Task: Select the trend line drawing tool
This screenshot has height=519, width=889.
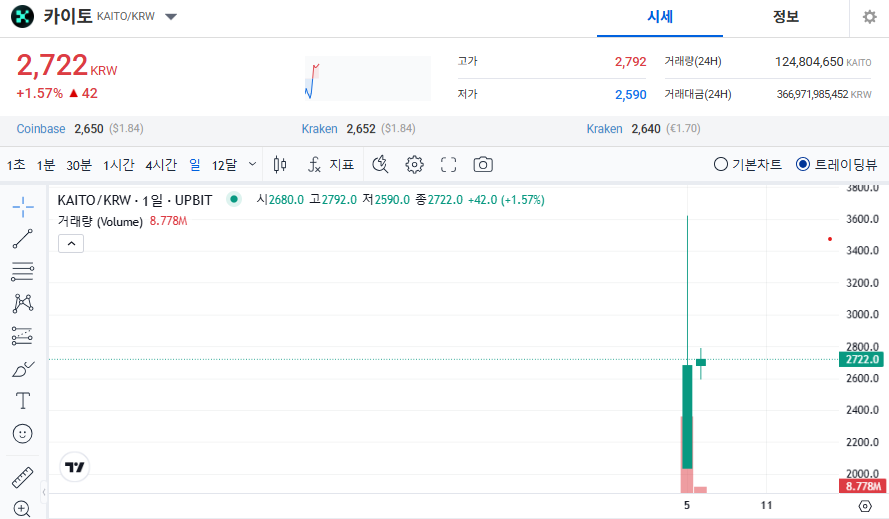Action: pyautogui.click(x=23, y=239)
